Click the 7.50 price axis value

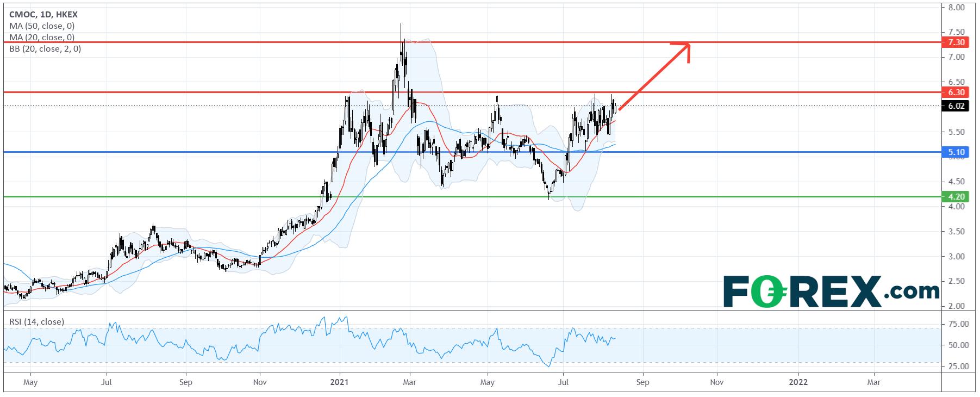coord(956,32)
